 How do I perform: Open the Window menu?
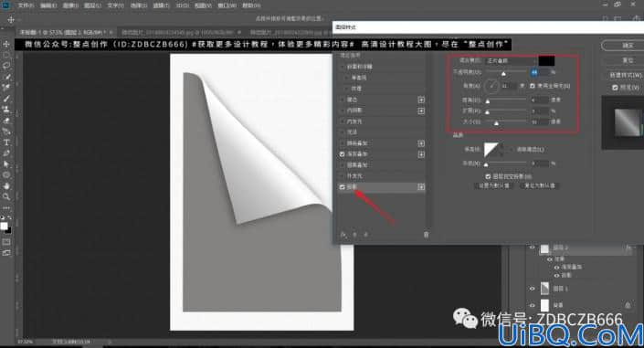click(227, 5)
